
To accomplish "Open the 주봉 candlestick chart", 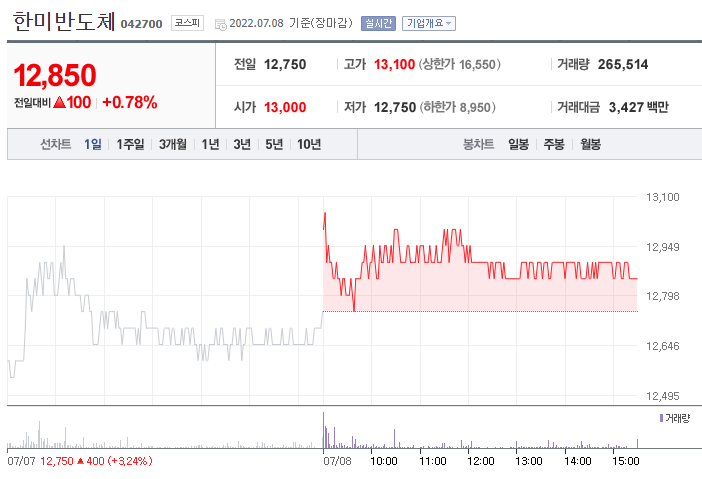I will pyautogui.click(x=554, y=144).
